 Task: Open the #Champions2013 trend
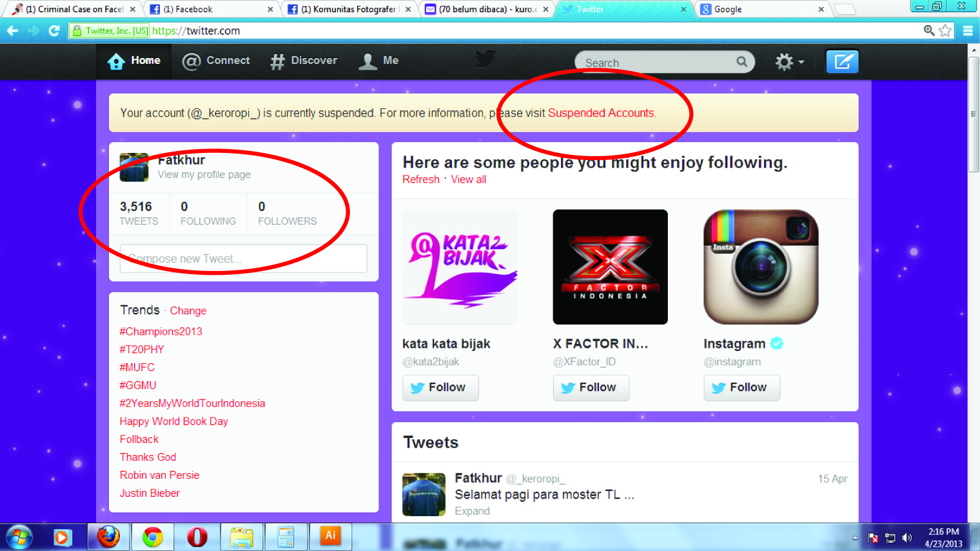click(x=161, y=332)
